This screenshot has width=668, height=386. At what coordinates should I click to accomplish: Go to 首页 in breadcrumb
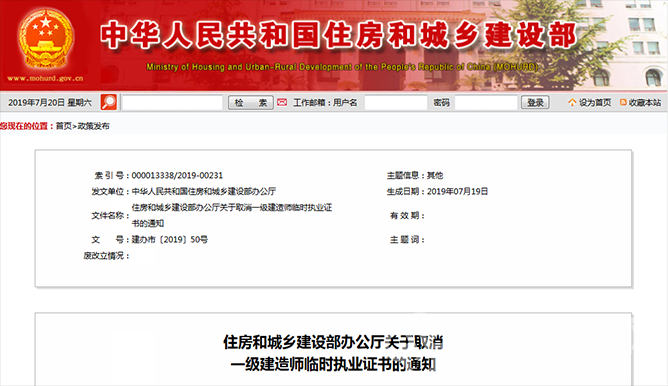click(63, 126)
